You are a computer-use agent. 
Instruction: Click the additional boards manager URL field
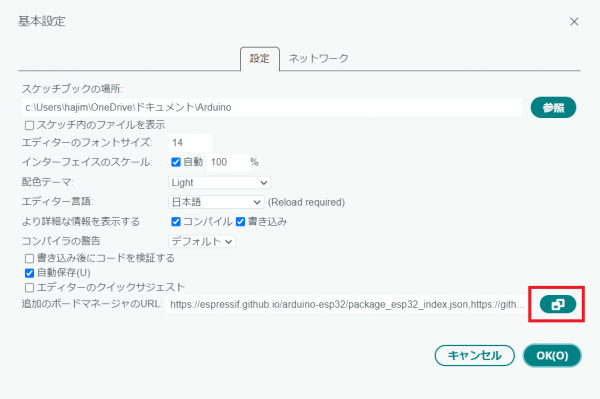[x=348, y=305]
